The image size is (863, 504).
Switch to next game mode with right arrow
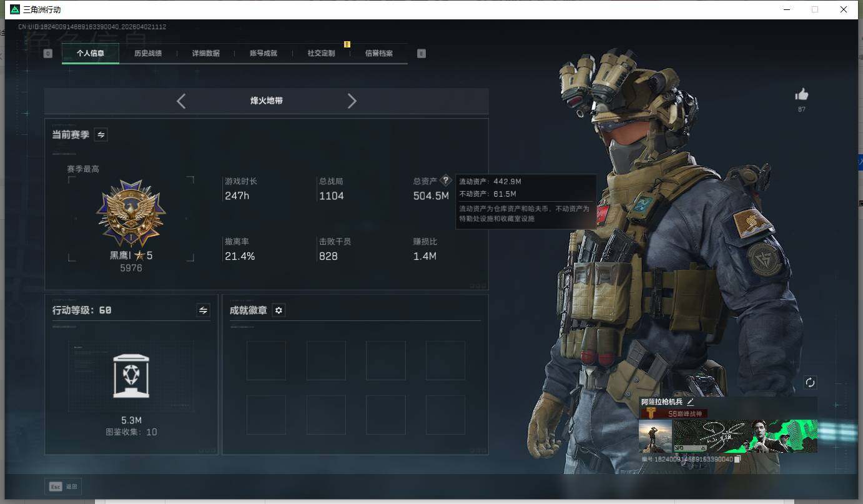tap(352, 101)
